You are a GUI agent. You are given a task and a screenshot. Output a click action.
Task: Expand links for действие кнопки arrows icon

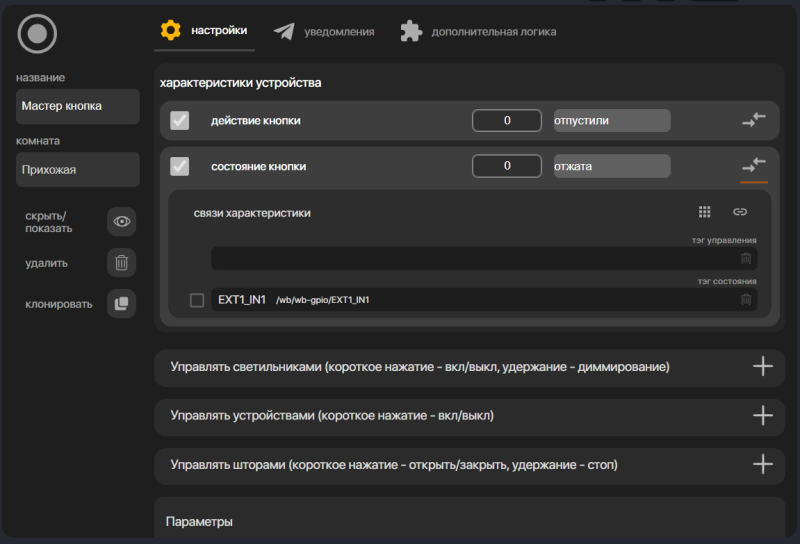point(754,120)
